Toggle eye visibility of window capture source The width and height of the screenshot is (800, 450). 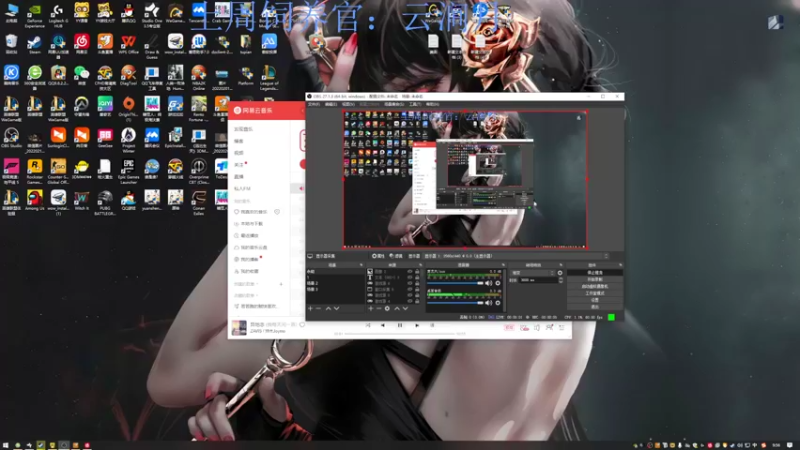coord(410,289)
